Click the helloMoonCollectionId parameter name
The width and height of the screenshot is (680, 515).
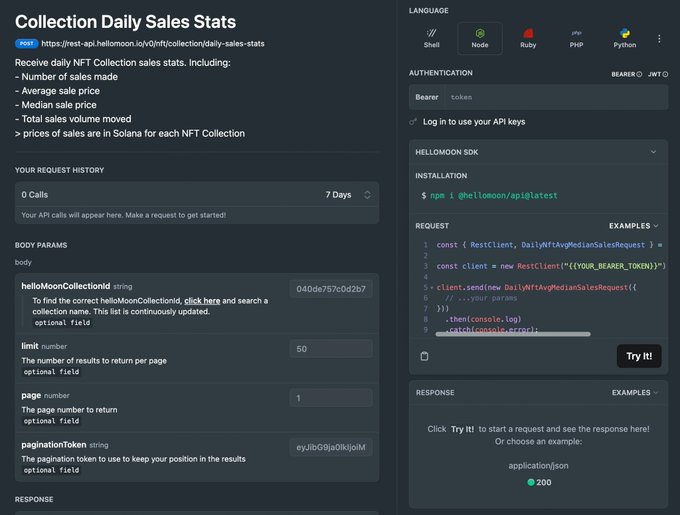(x=65, y=286)
